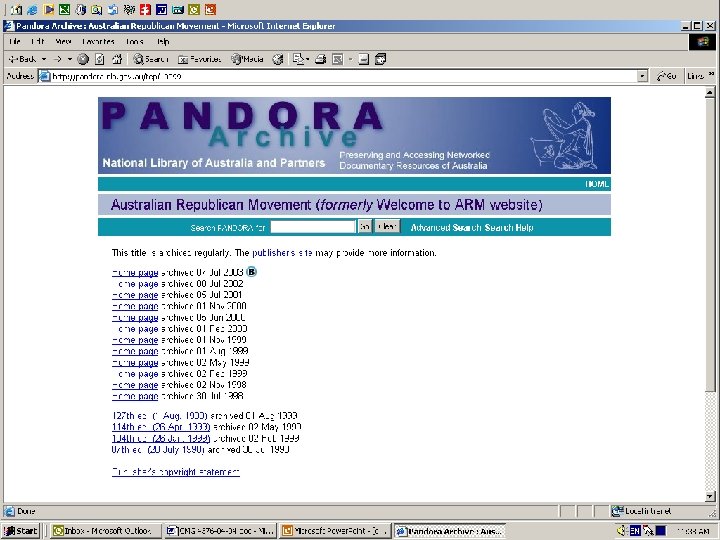The image size is (720, 540).
Task: Open the 114th ed. archive link
Action: (161, 427)
